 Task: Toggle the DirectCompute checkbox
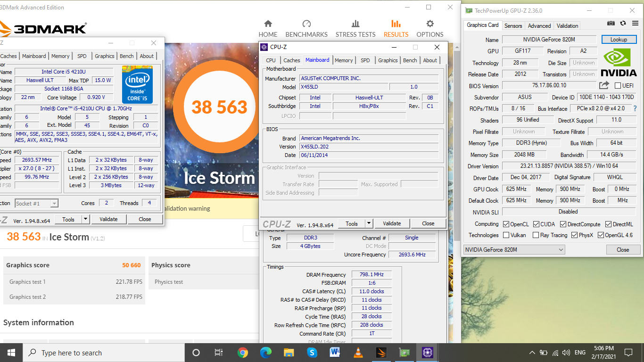pos(563,224)
